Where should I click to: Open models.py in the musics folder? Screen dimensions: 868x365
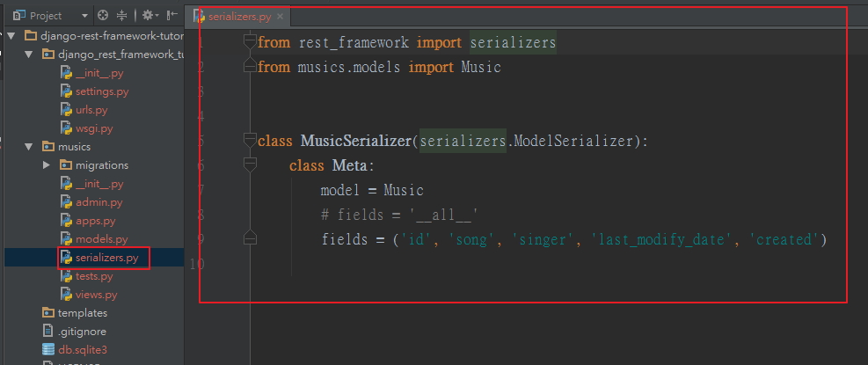[101, 239]
